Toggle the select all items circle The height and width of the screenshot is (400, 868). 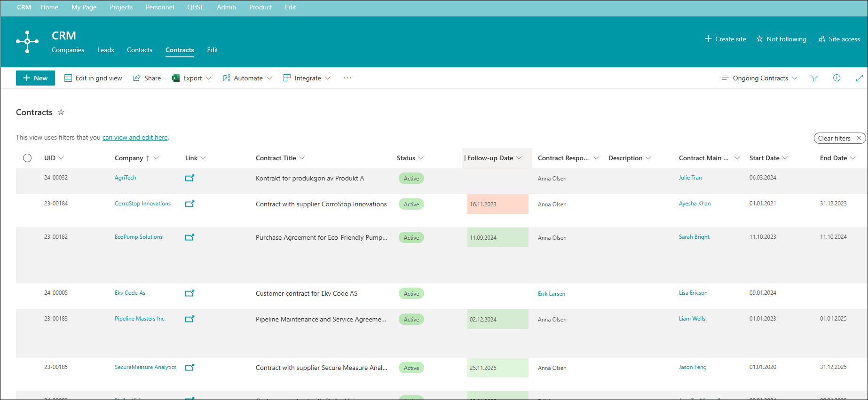tap(27, 158)
